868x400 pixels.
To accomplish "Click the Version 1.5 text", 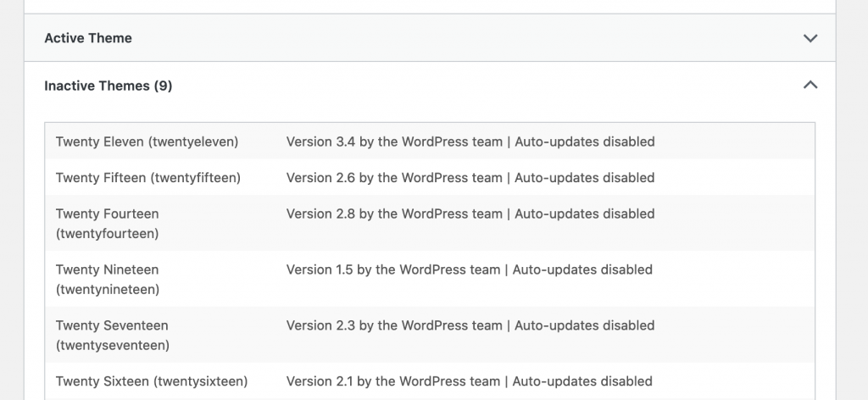I will click(320, 269).
